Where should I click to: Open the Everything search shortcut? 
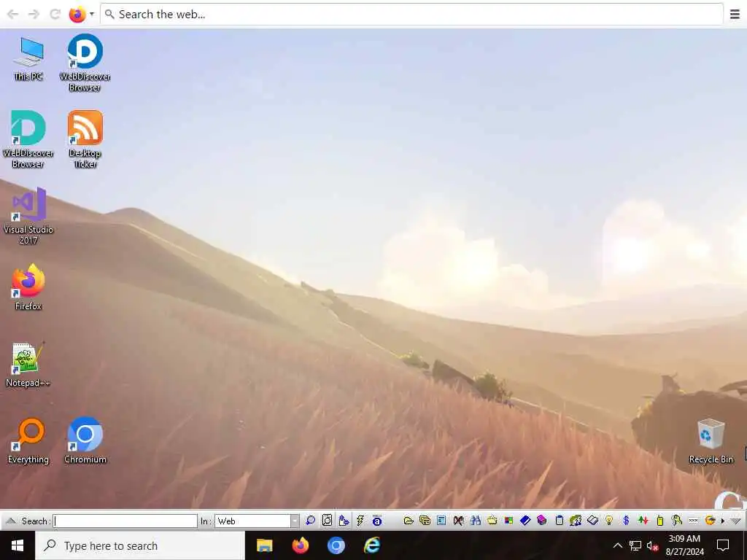[28, 440]
